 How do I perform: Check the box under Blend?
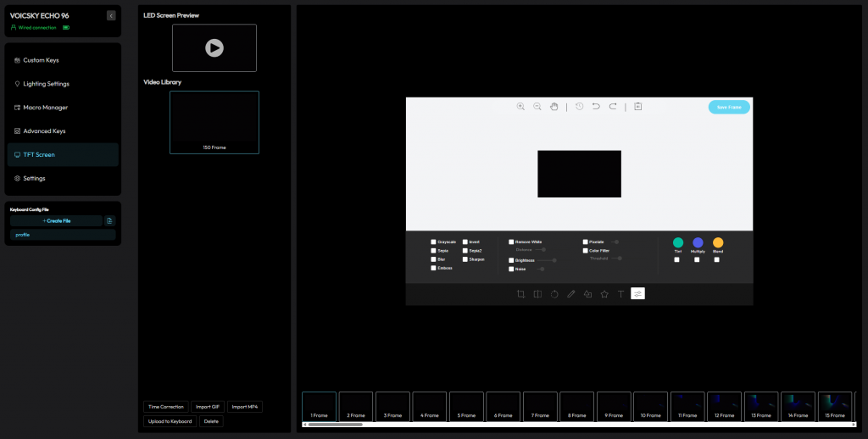(717, 259)
